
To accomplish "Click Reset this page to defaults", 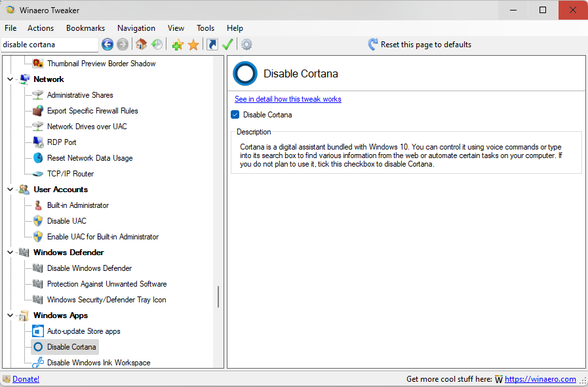I will click(420, 45).
